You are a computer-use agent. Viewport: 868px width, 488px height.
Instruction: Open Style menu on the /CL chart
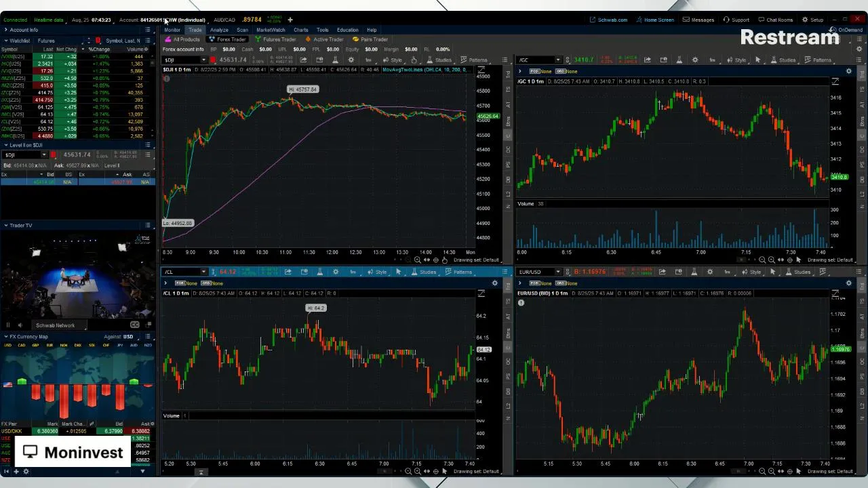(x=377, y=272)
